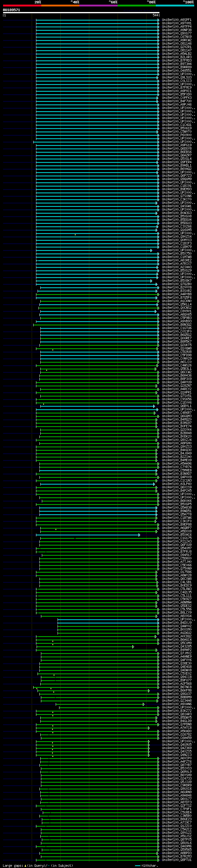Click the cyan ~100% legend segment
Image resolution: width=197 pixels, height=868 pixels.
tap(175, 6)
